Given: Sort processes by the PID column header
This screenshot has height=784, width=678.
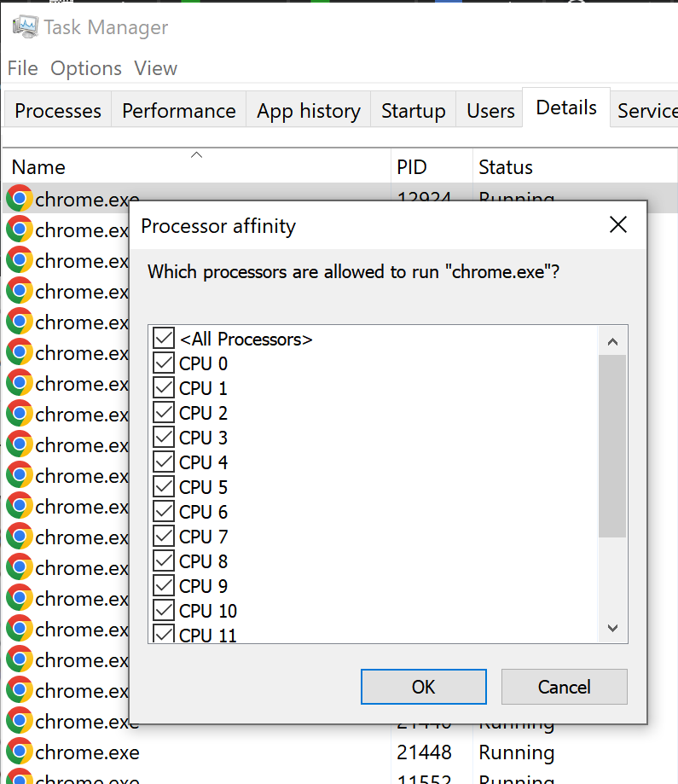Looking at the screenshot, I should (412, 167).
